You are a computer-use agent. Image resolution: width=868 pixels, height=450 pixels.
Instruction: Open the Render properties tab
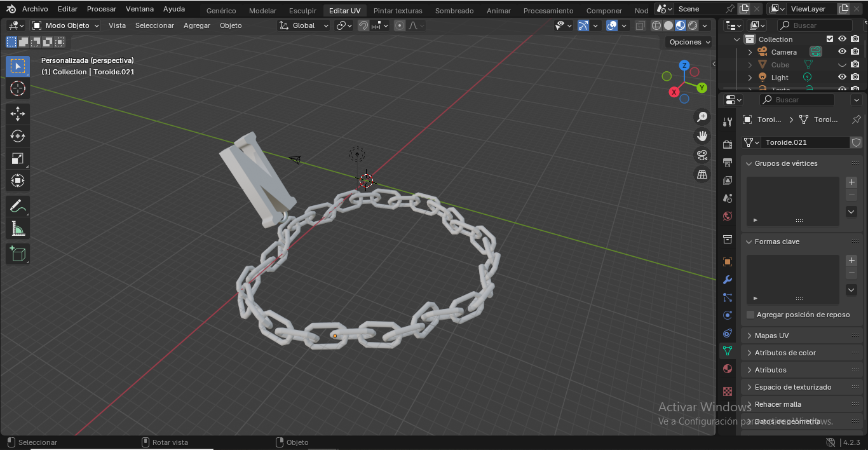tap(728, 145)
